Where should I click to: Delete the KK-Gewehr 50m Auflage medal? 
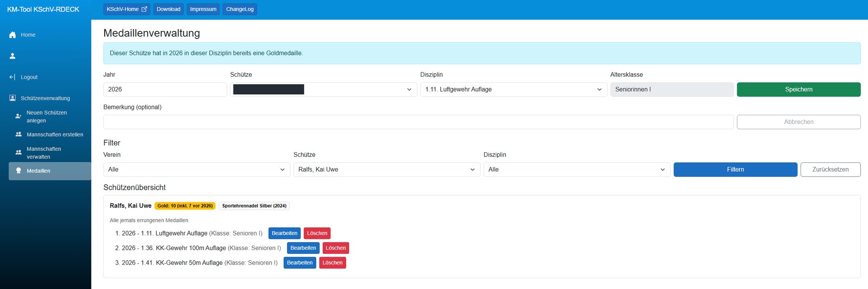point(333,263)
